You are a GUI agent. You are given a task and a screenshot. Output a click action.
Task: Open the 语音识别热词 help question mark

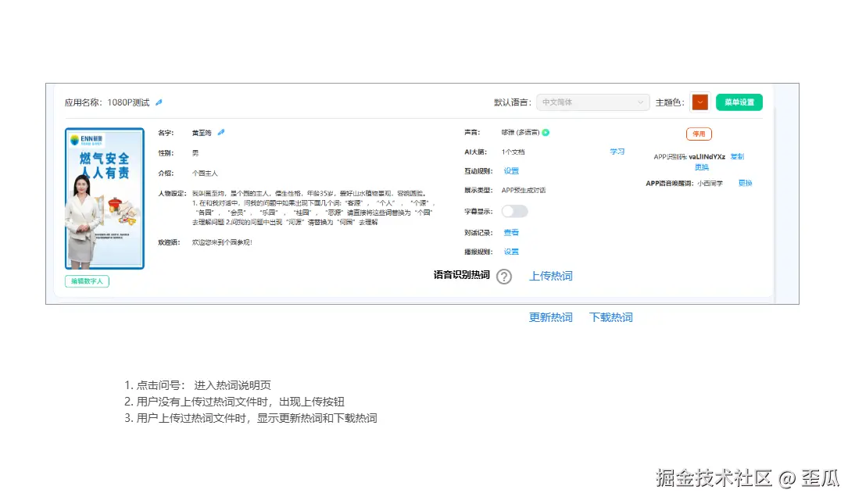503,277
